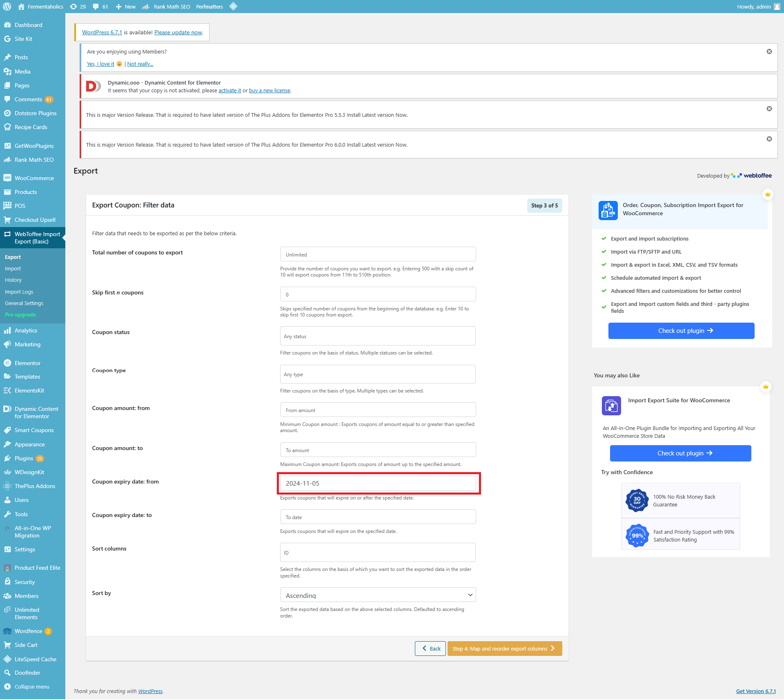The width and height of the screenshot is (784, 700).
Task: Open Rank Math SEO admin bar menu
Action: coord(167,7)
